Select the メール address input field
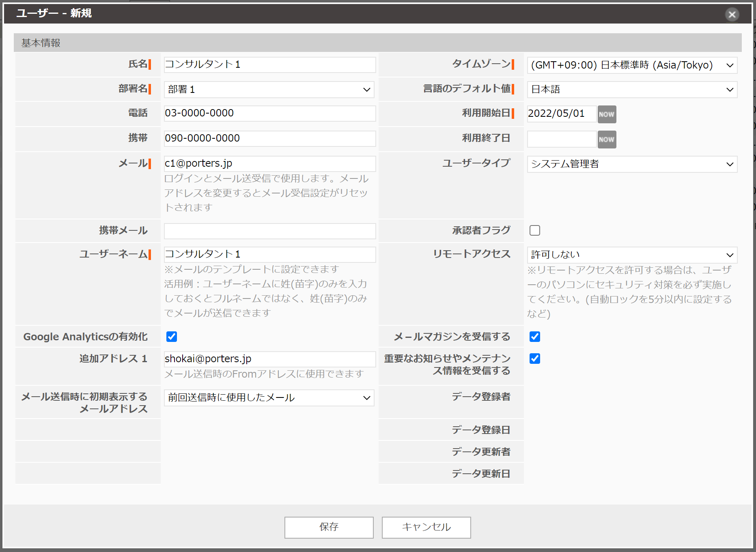 (269, 163)
